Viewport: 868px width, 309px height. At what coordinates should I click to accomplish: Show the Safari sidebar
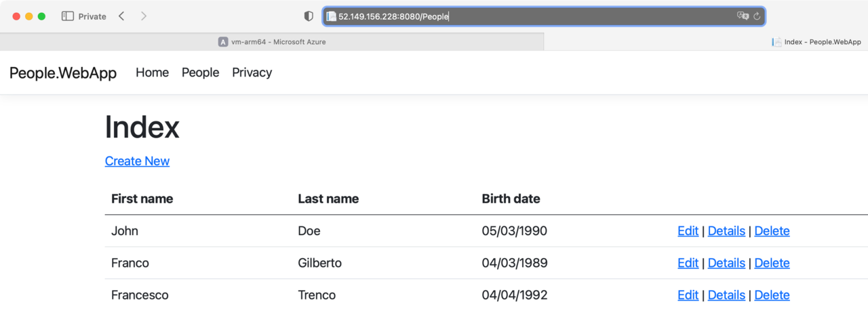(x=67, y=16)
